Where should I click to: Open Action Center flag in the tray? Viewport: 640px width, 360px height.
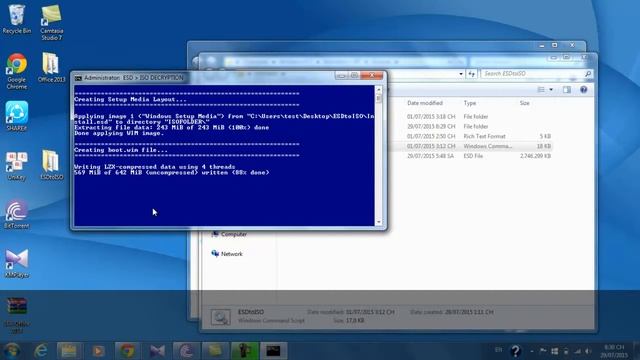pyautogui.click(x=543, y=351)
